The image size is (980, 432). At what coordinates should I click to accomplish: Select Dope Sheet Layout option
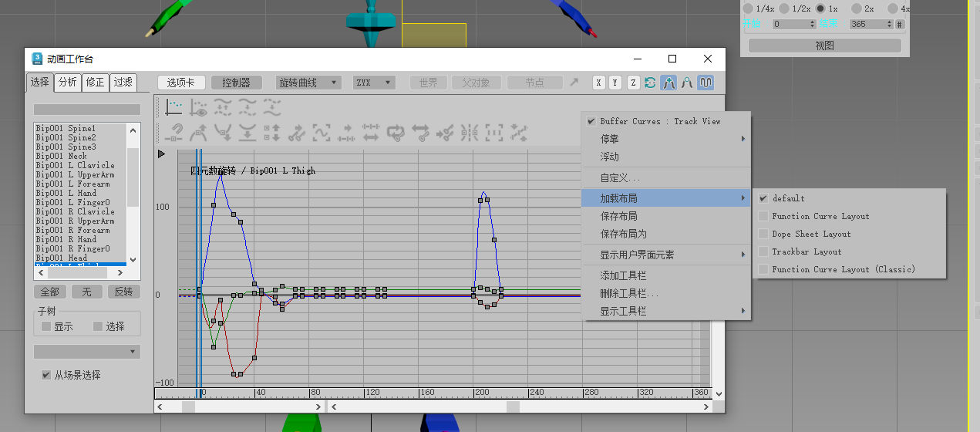[850, 234]
